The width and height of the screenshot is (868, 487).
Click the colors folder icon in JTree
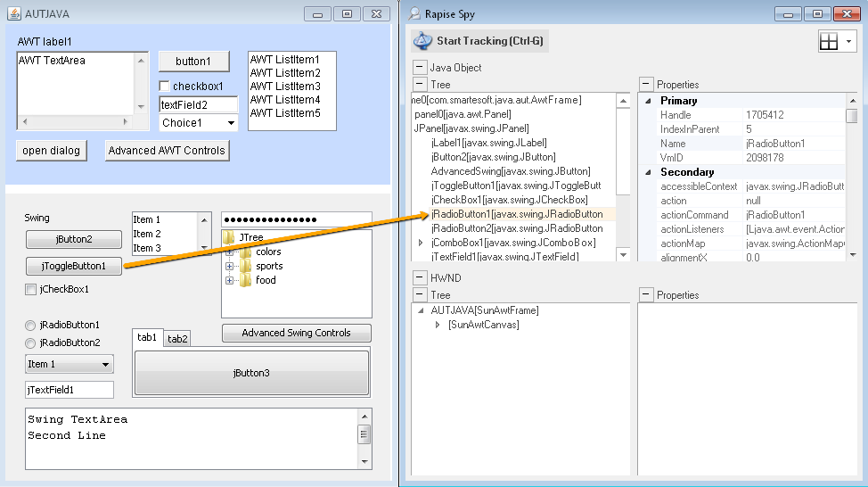(x=246, y=252)
